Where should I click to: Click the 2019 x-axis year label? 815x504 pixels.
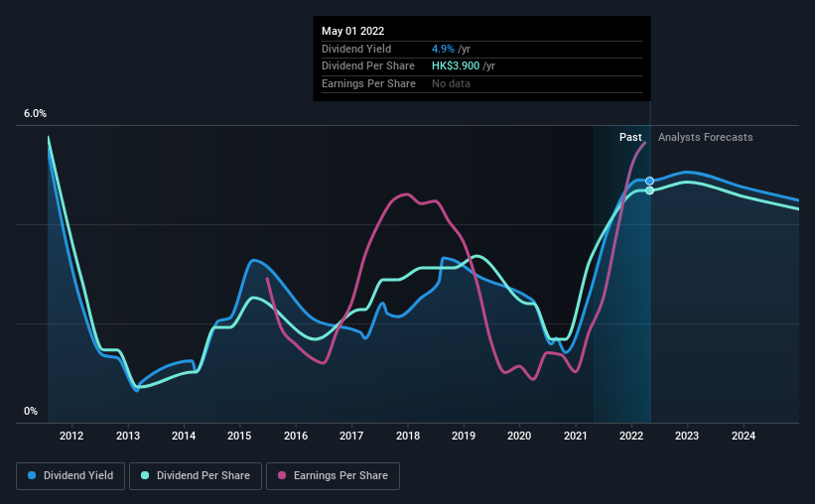point(464,436)
